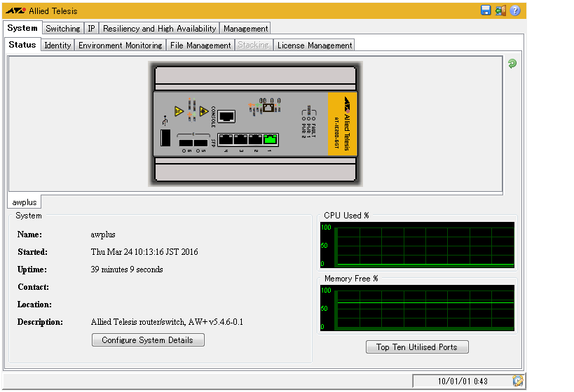Click the Allied Telesis logo in title bar
This screenshot has height=392, width=574.
pyautogui.click(x=15, y=11)
